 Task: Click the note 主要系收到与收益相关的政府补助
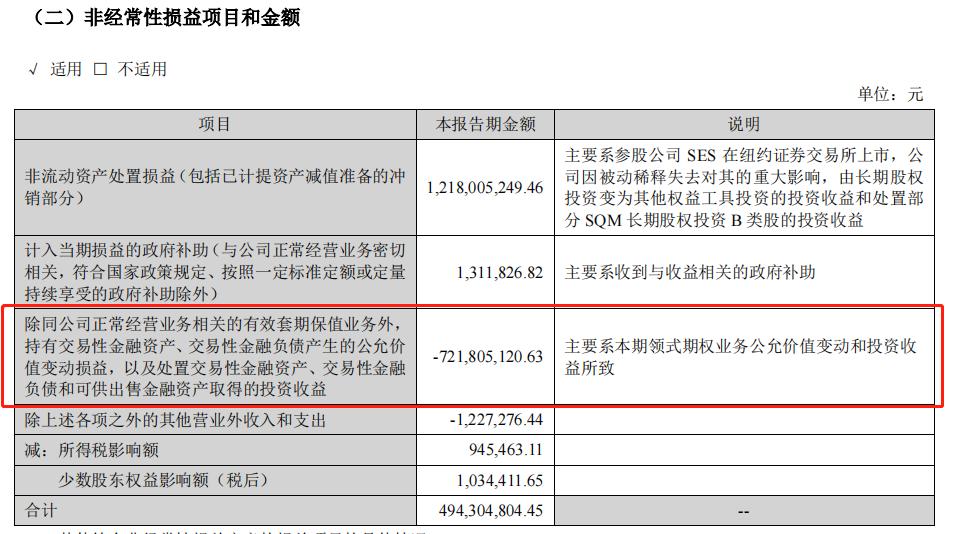690,272
